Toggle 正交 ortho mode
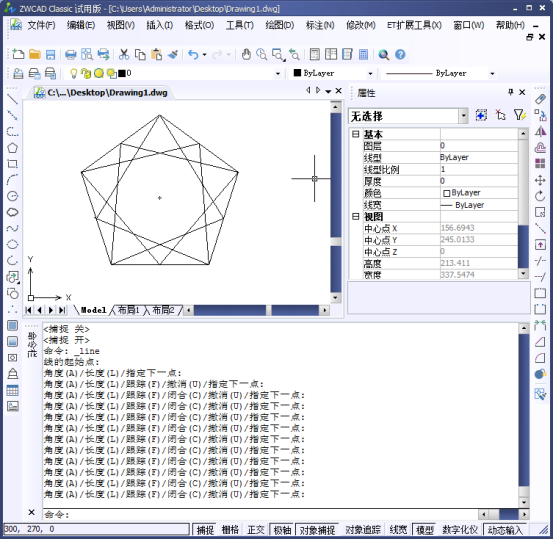554x540 pixels. point(256,529)
